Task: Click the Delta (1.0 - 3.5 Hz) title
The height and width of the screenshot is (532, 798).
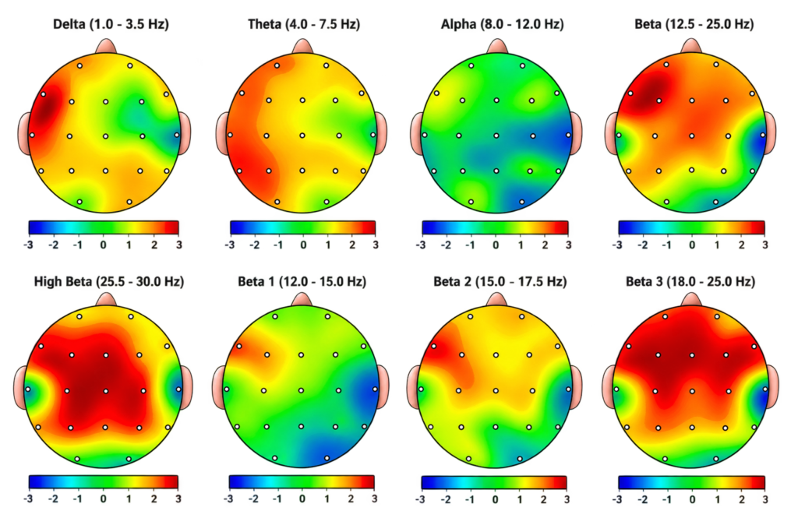Action: 111,24
